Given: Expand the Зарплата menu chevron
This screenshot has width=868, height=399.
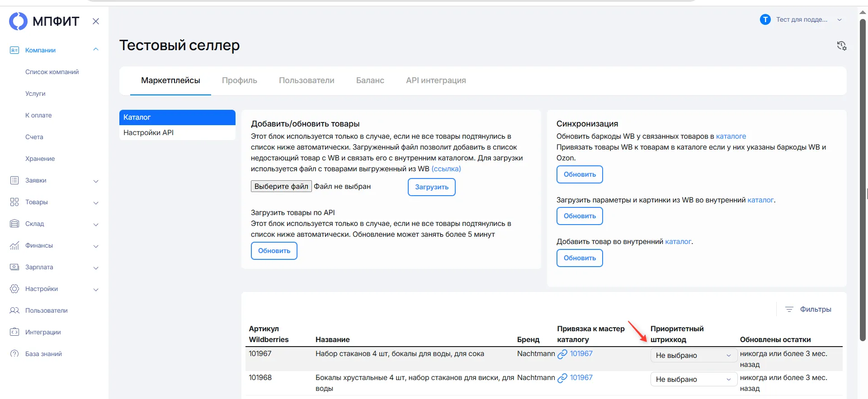Looking at the screenshot, I should [x=96, y=268].
